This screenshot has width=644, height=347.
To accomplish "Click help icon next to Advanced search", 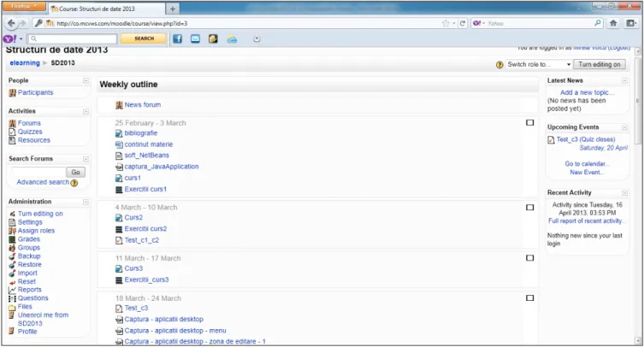I will click(74, 183).
